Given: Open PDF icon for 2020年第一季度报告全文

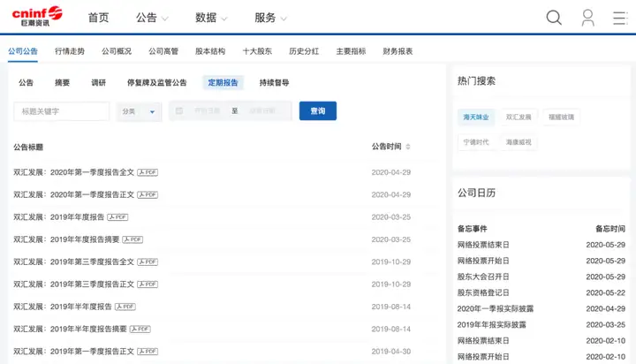Looking at the screenshot, I should [x=148, y=172].
